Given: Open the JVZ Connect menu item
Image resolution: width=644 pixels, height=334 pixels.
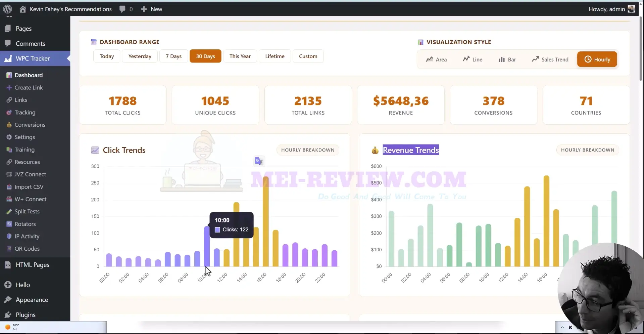Looking at the screenshot, I should tap(30, 174).
